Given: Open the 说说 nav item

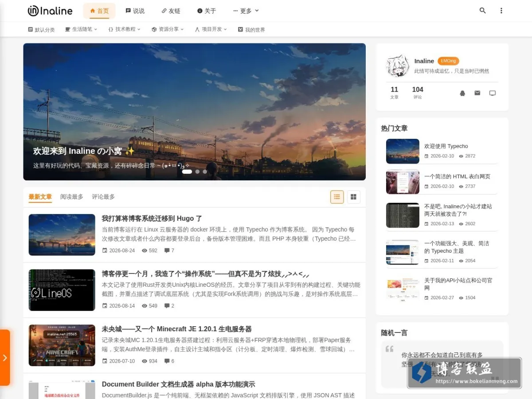Looking at the screenshot, I should (135, 11).
